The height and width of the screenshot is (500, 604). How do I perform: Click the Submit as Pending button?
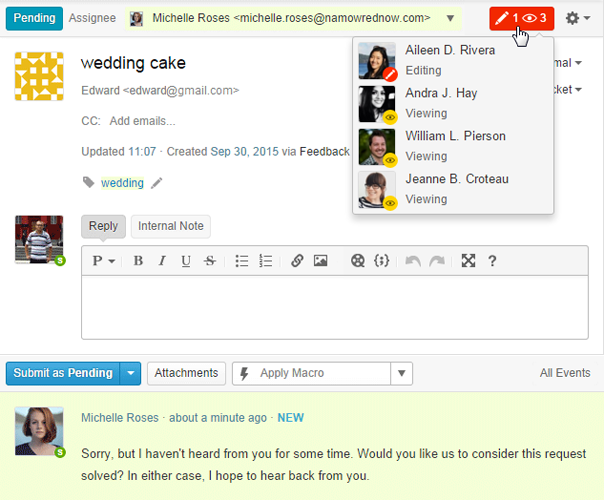(63, 373)
